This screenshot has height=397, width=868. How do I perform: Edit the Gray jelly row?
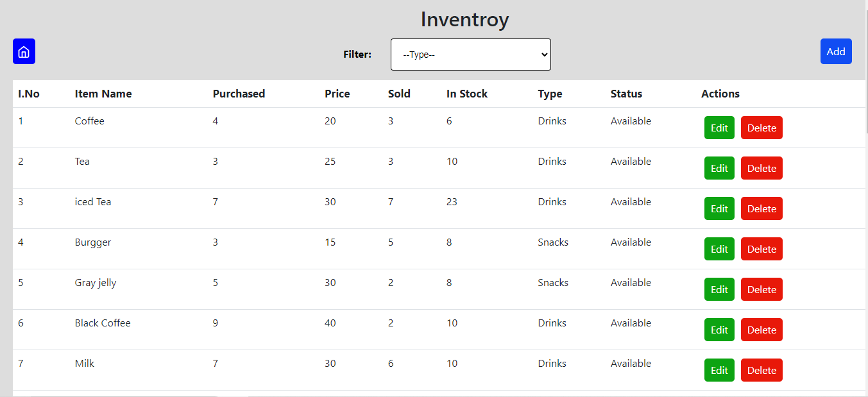pyautogui.click(x=719, y=289)
